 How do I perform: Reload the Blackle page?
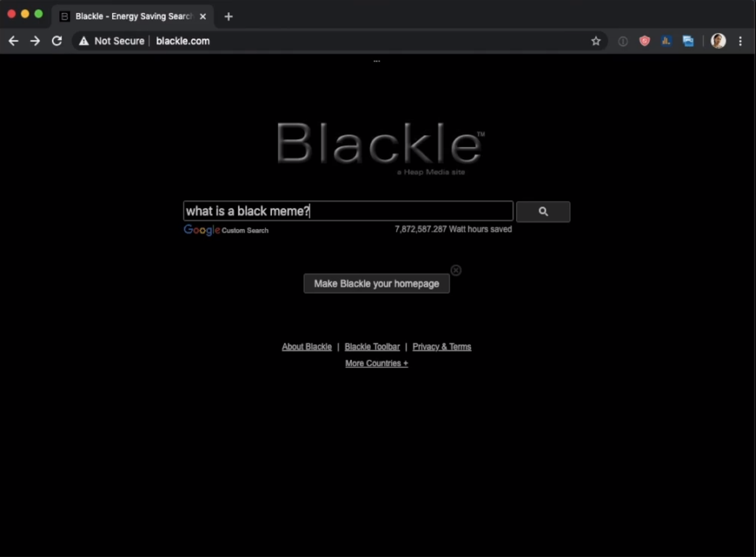click(56, 41)
